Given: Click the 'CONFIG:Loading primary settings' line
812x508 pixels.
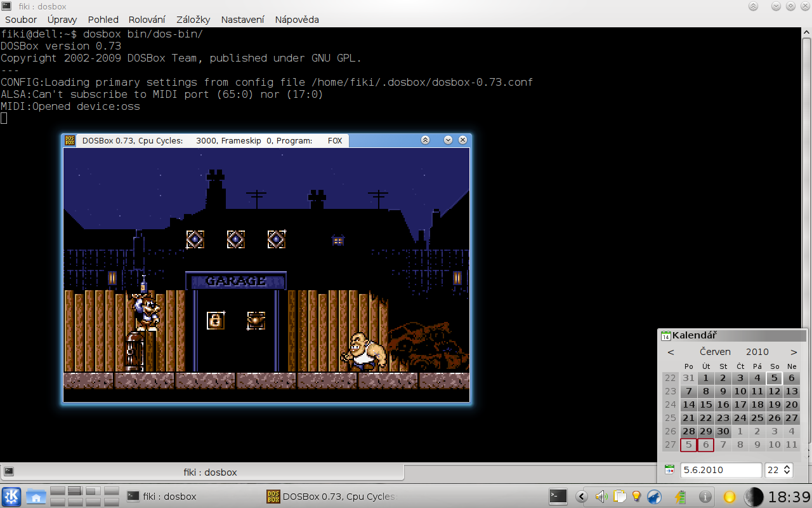Looking at the screenshot, I should point(266,82).
